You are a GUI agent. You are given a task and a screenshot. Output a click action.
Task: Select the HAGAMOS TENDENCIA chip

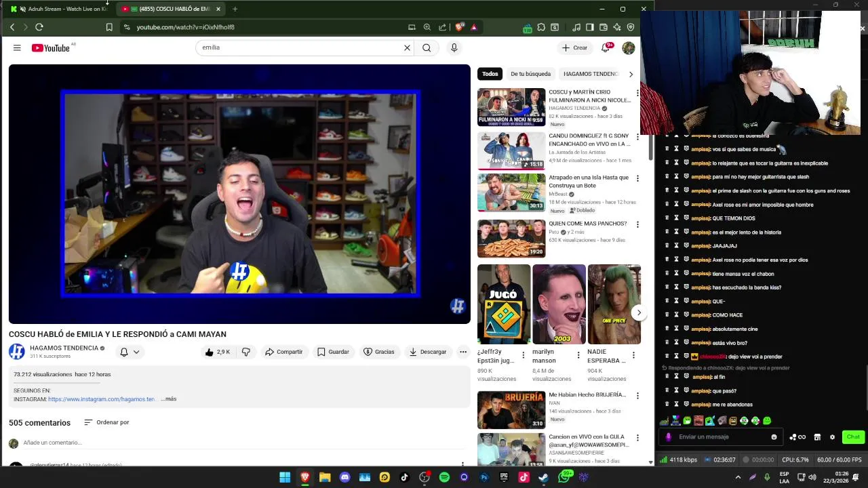click(x=591, y=74)
